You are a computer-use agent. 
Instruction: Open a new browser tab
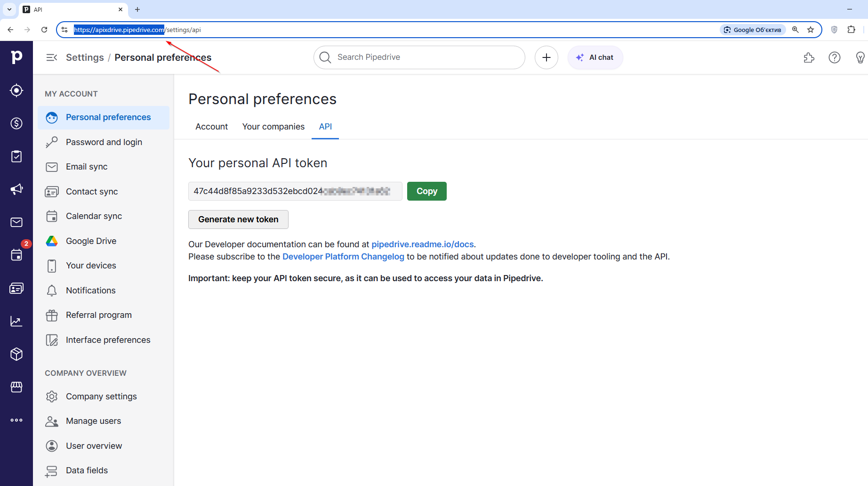click(137, 9)
